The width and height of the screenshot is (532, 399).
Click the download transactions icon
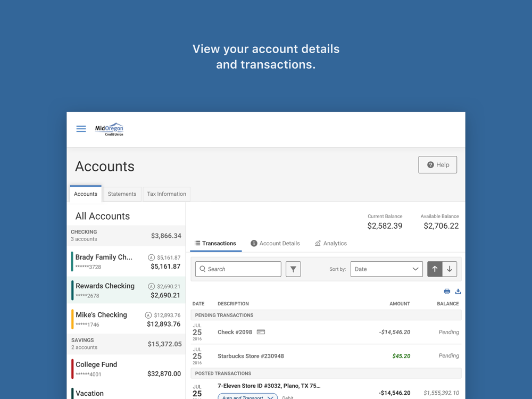pyautogui.click(x=458, y=292)
